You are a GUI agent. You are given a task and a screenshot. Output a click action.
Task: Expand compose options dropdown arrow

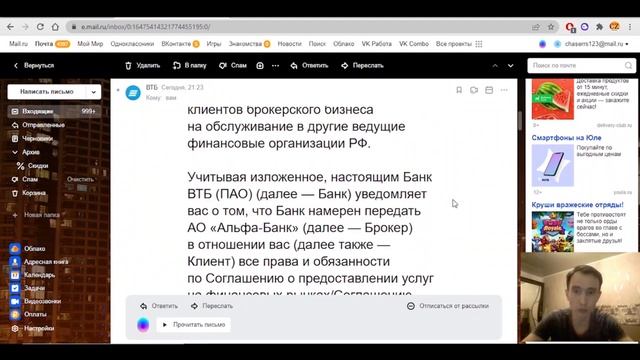[93, 92]
